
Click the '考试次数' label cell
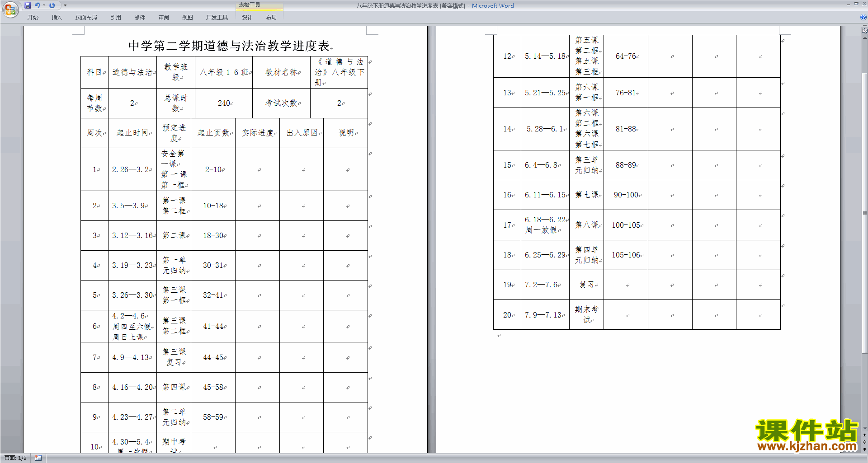click(x=282, y=103)
